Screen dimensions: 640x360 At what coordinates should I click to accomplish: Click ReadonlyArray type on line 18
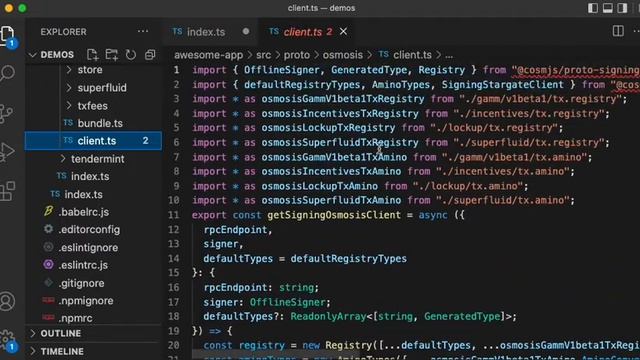pos(328,316)
